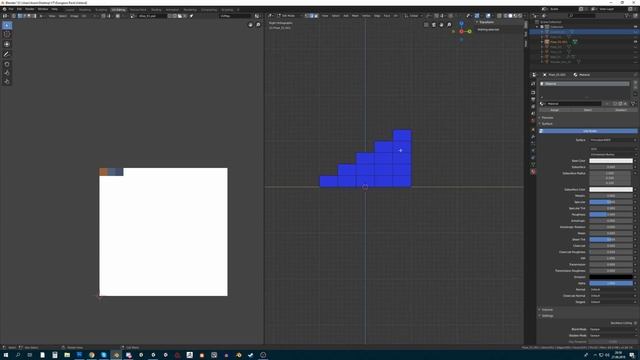
Task: Toggle UV sync selection in UV editor header
Action: tap(14, 16)
